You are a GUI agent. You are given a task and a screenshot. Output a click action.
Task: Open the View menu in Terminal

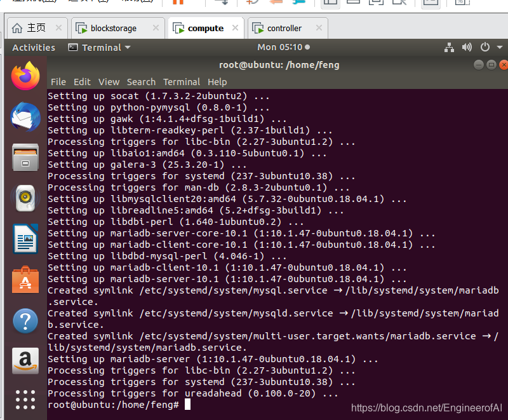tap(109, 82)
